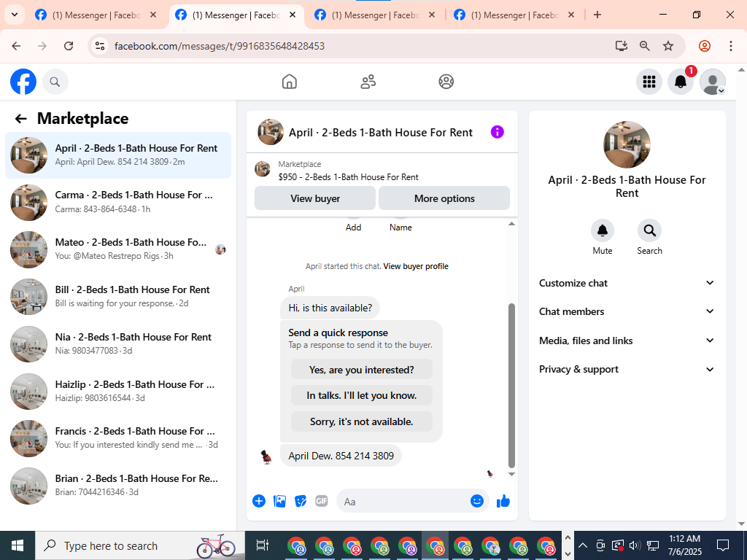
Task: Click the chat messages scrollbar thumb
Action: (511, 386)
